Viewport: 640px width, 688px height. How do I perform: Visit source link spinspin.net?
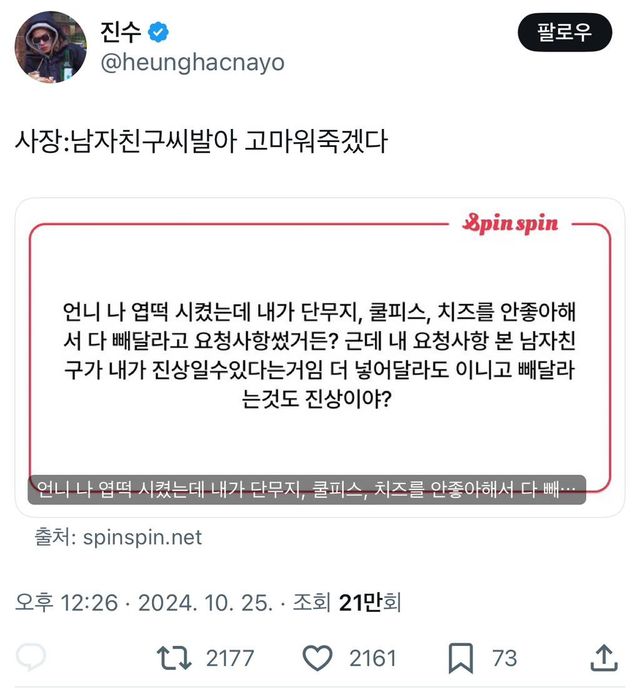point(142,537)
